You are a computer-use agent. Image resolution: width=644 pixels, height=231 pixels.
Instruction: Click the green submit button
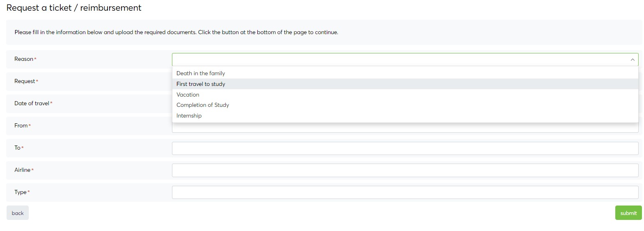click(628, 213)
